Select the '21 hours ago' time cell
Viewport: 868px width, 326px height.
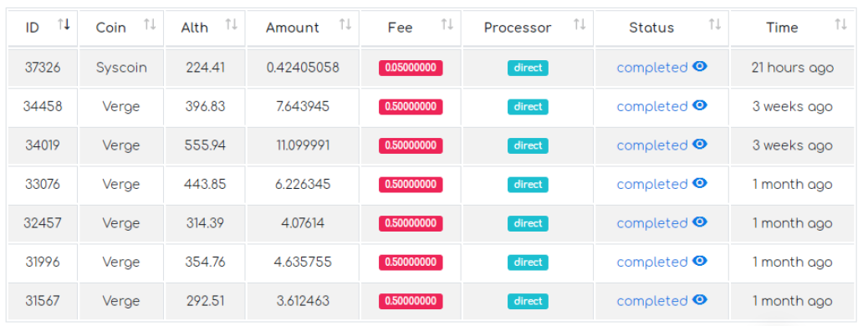tap(792, 68)
